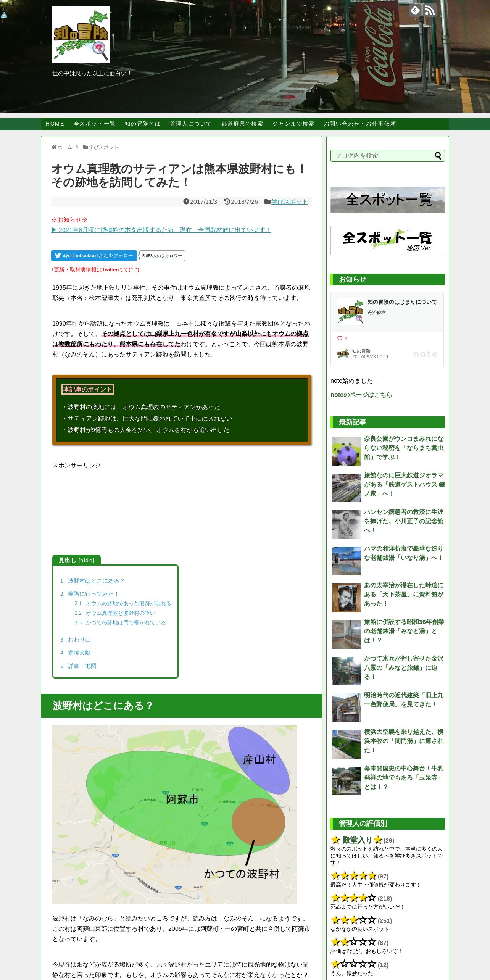Toggle the [hide] table of contents
Image resolution: width=490 pixels, height=980 pixels.
tap(86, 560)
